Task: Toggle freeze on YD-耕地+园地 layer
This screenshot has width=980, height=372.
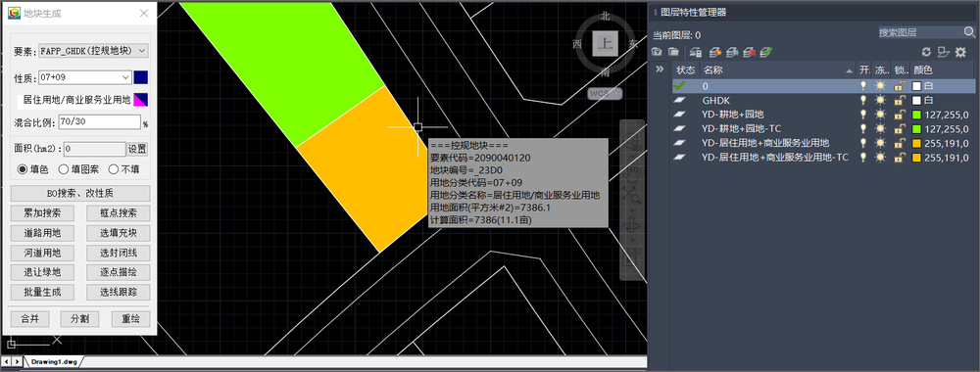Action: [x=881, y=115]
